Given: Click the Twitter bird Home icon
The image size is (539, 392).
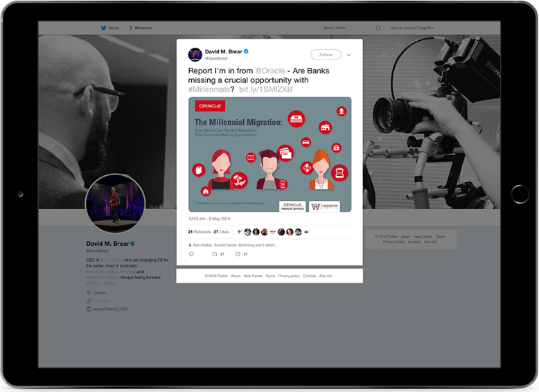Looking at the screenshot, I should tap(103, 28).
